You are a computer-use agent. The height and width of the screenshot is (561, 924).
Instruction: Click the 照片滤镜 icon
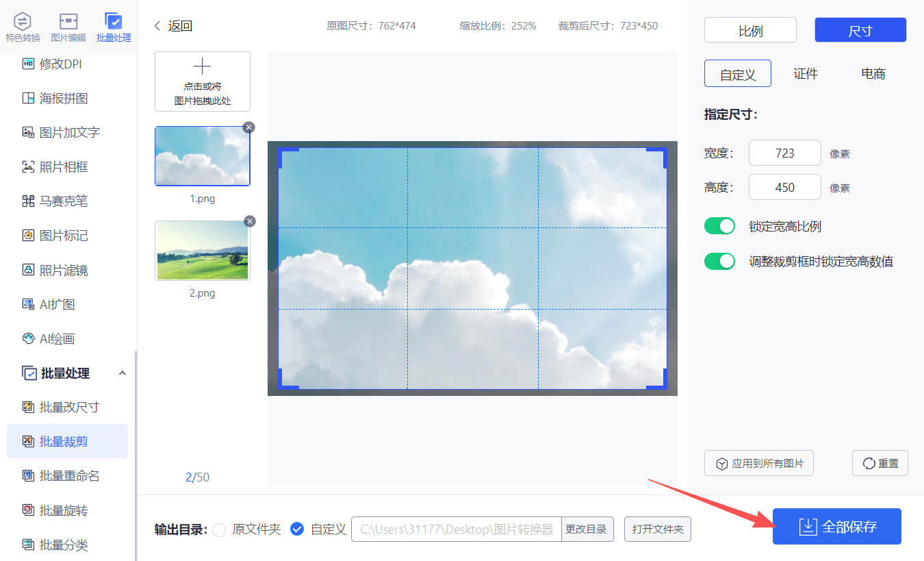(x=28, y=270)
